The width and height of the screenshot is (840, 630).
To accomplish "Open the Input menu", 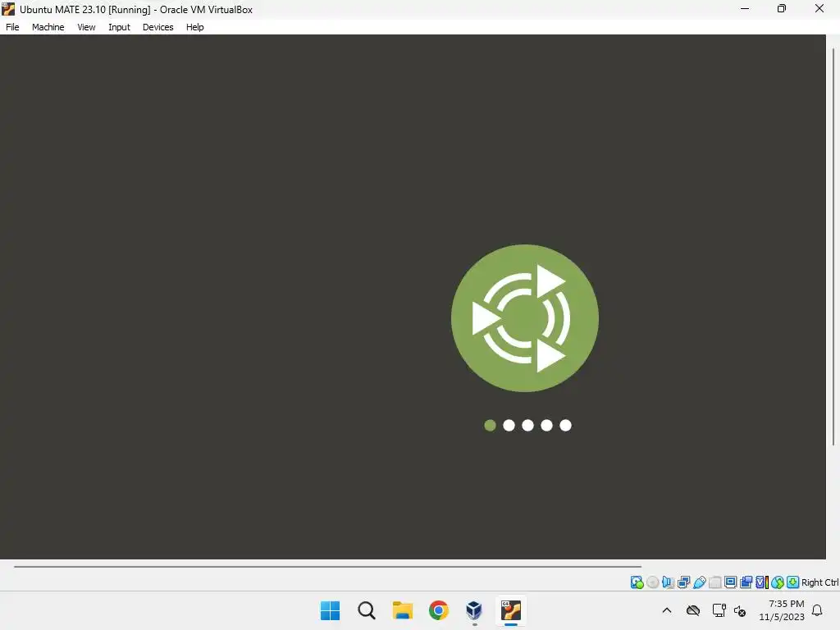I will [119, 27].
